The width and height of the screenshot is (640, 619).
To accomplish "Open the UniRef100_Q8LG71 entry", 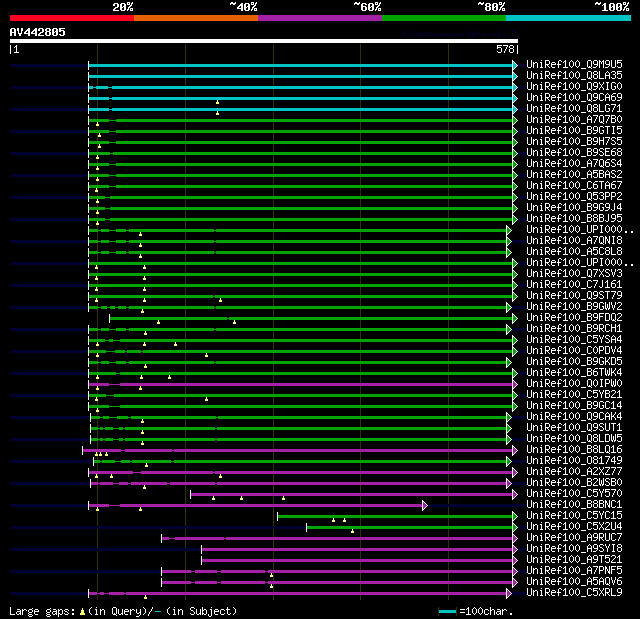I will (574, 109).
